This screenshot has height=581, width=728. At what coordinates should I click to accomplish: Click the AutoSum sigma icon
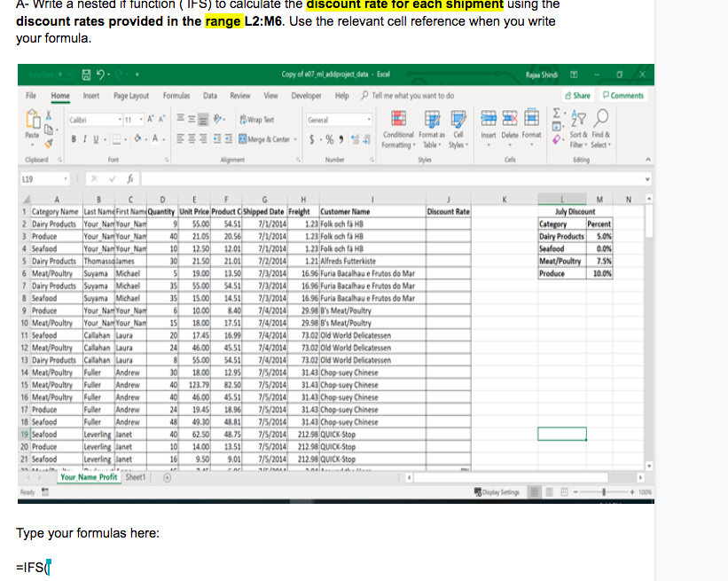pyautogui.click(x=556, y=112)
